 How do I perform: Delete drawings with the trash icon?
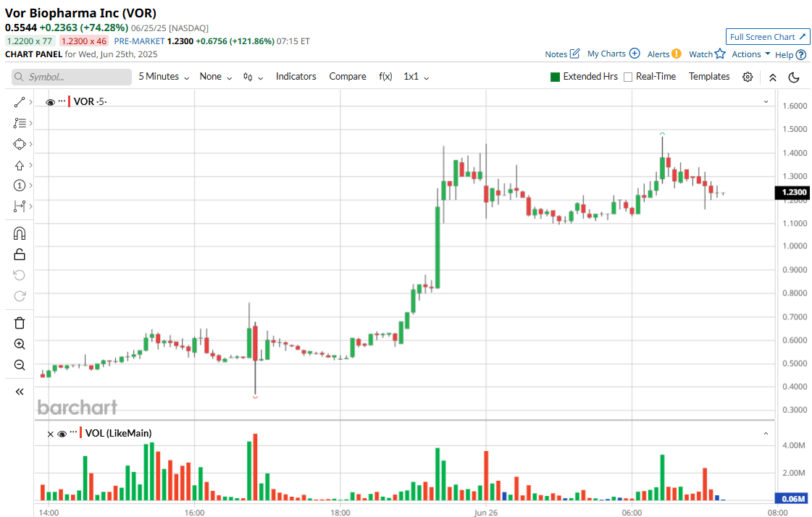(19, 323)
